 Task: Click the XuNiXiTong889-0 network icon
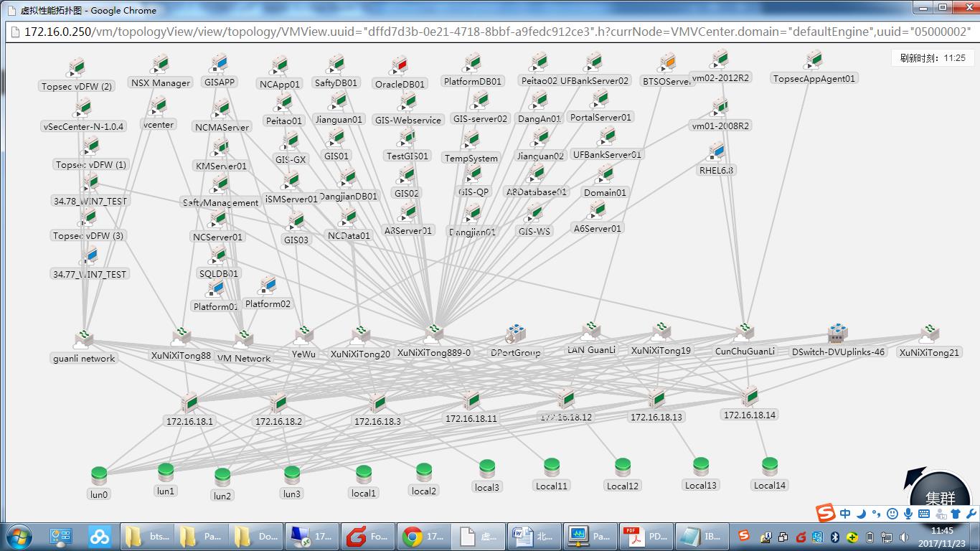point(433,334)
